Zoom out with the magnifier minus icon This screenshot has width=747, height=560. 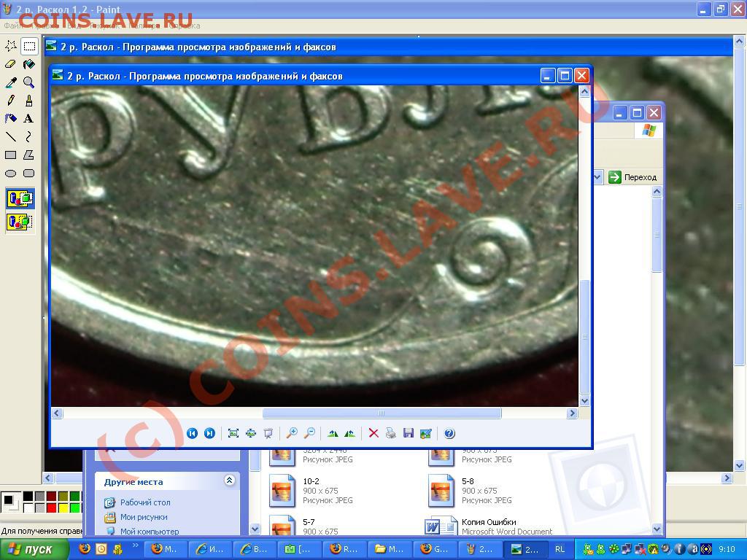coord(309,433)
